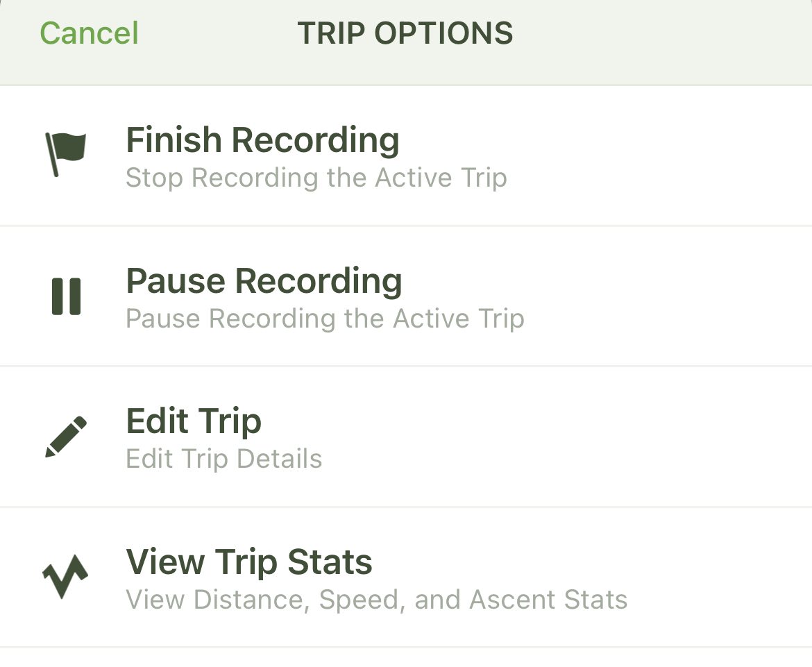Tap the flag icon for Finish Recording
The width and height of the screenshot is (812, 667).
(x=66, y=154)
